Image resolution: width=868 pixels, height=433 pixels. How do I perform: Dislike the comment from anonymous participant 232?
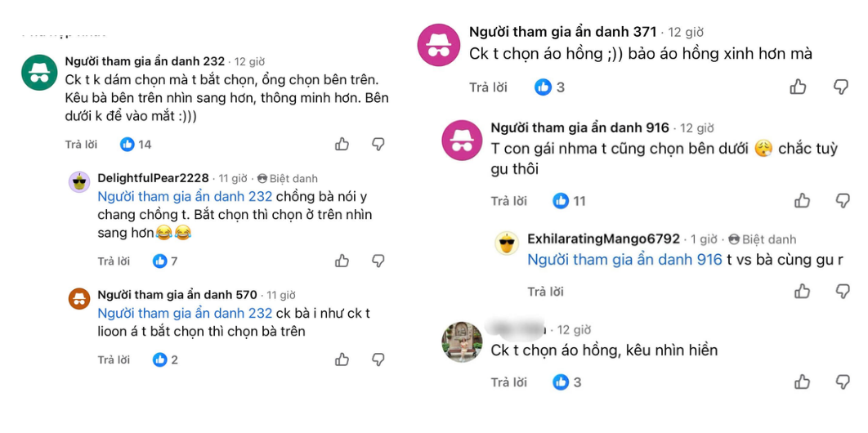tap(378, 145)
